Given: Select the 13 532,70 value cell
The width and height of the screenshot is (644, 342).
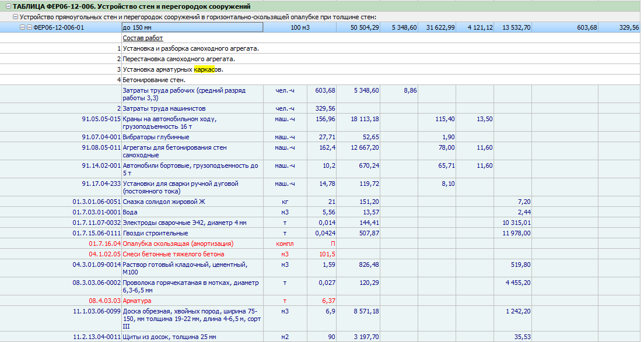Looking at the screenshot, I should 513,27.
